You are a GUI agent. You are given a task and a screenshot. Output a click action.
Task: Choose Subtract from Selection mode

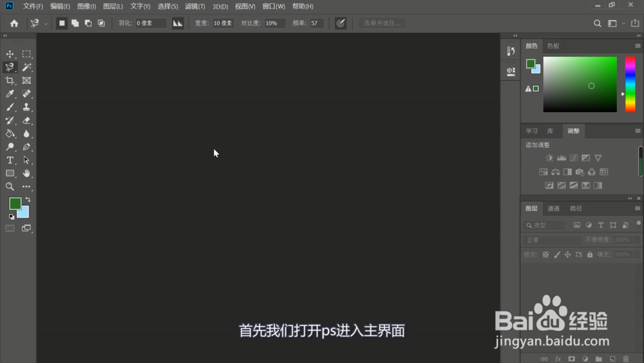[x=88, y=23]
